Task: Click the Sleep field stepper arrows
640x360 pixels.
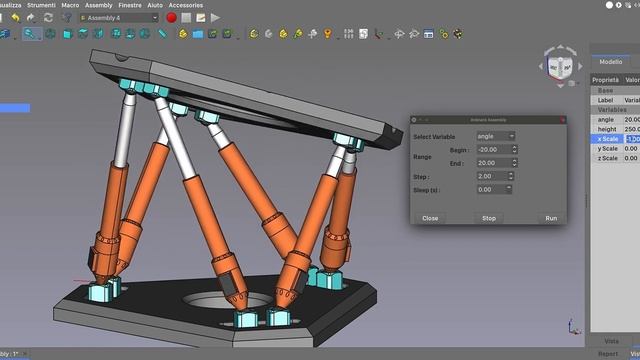Action: pos(509,189)
